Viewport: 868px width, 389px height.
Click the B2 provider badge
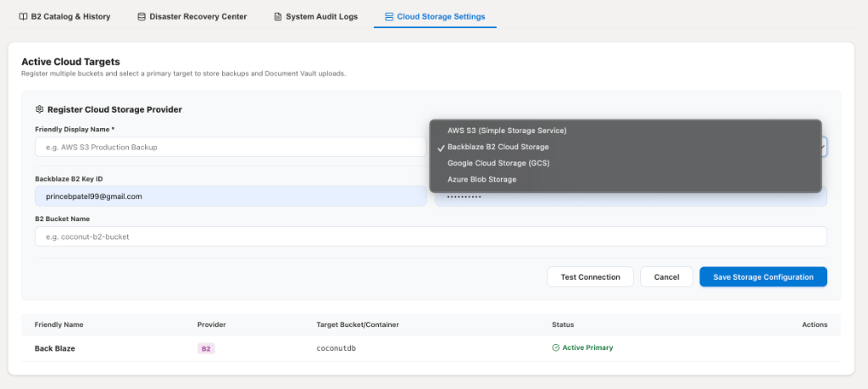206,348
